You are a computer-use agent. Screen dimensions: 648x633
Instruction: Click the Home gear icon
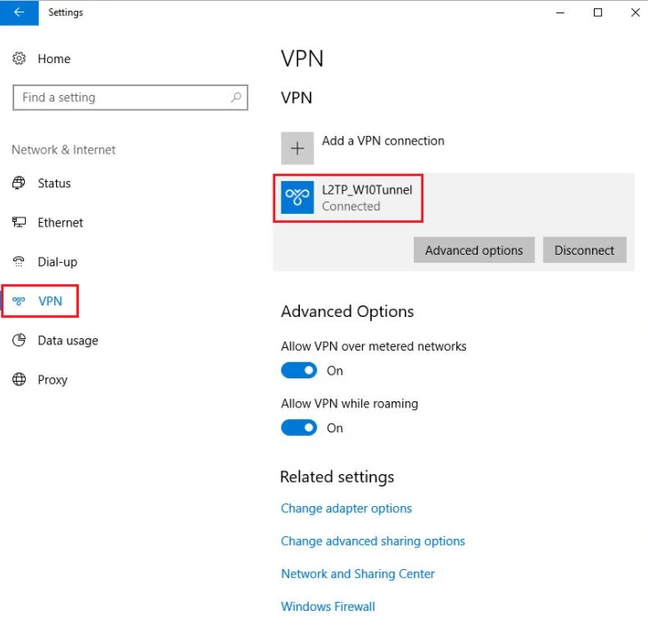pos(19,59)
